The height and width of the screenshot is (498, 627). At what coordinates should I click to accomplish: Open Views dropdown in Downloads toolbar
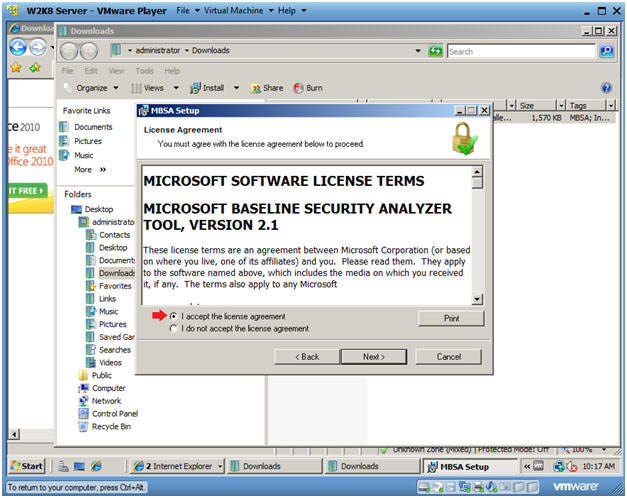[176, 88]
